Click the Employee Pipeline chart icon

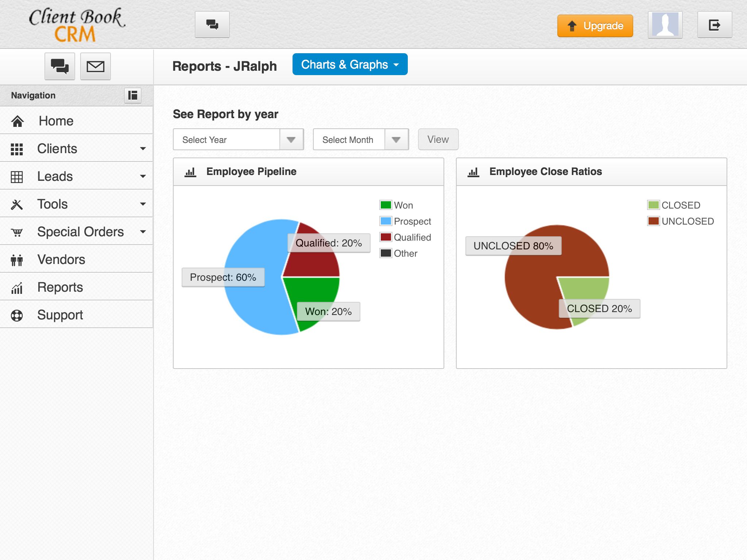[190, 172]
